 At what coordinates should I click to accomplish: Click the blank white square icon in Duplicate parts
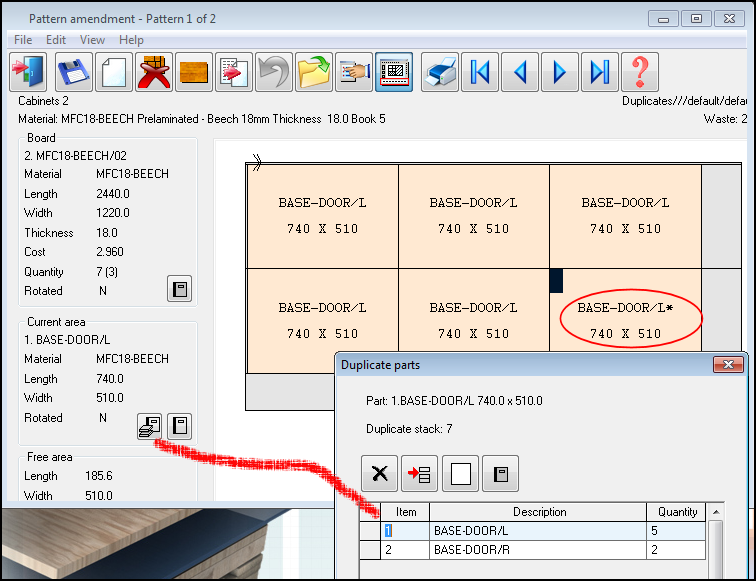pos(460,473)
